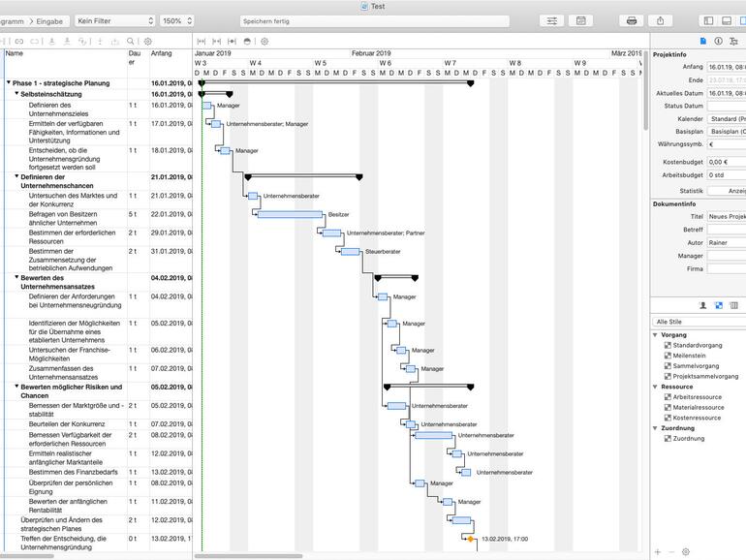This screenshot has height=560, width=746.
Task: Open the sliders view options button
Action: pyautogui.click(x=552, y=21)
